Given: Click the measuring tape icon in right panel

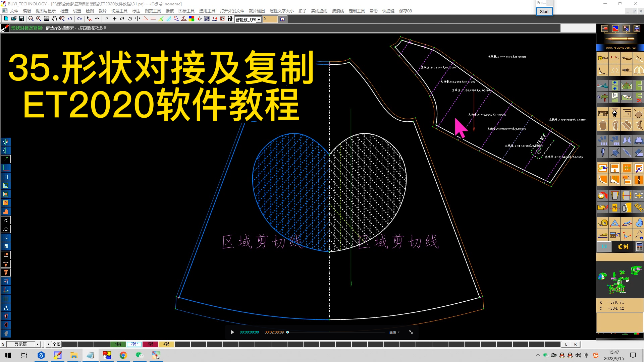Looking at the screenshot, I should 603,223.
